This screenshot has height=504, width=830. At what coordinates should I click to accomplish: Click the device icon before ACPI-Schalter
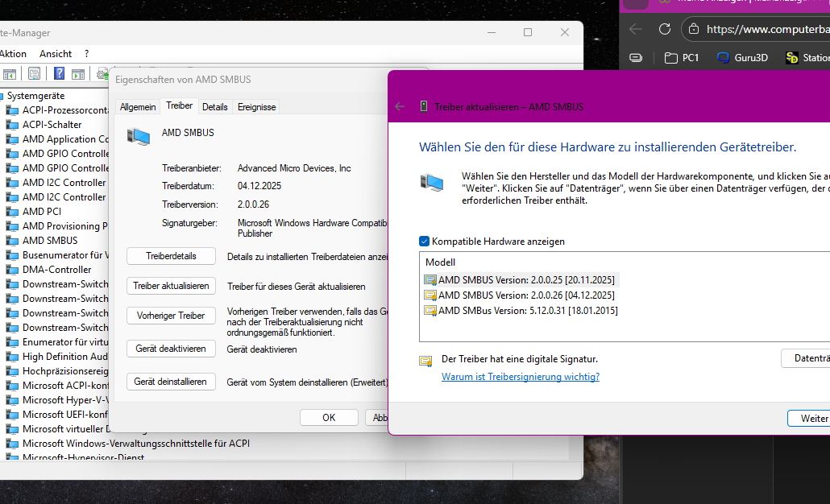pos(12,125)
